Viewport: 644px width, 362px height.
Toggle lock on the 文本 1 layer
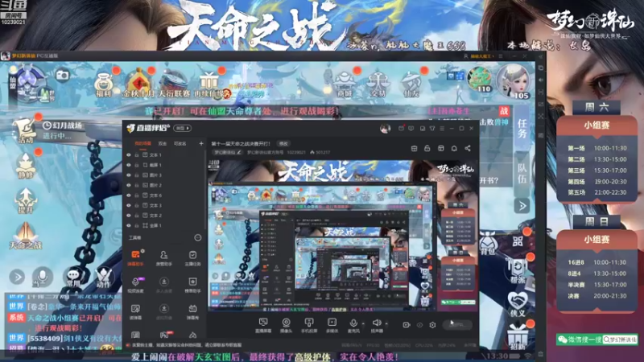coord(137,155)
